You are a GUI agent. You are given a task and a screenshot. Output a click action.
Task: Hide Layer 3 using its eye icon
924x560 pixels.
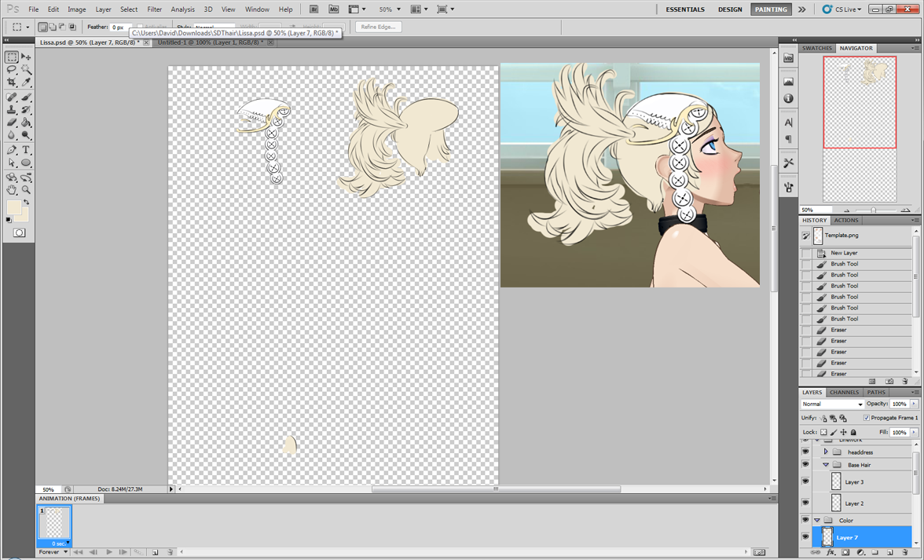805,481
